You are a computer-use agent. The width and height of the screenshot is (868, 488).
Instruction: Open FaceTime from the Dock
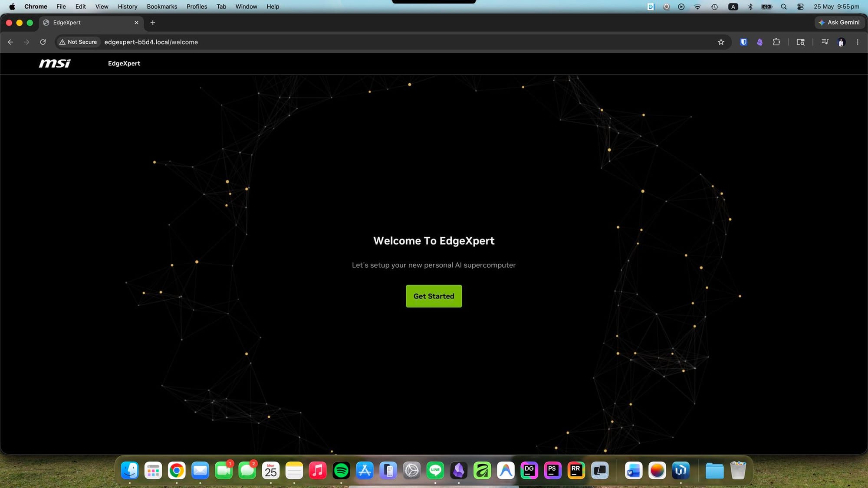[224, 470]
